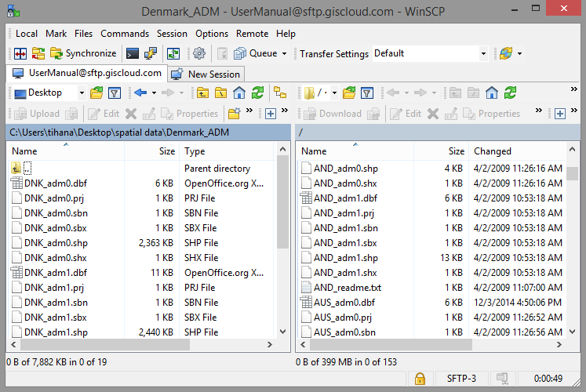Click remote panel horizontal scrollbar right arrow

559,345
